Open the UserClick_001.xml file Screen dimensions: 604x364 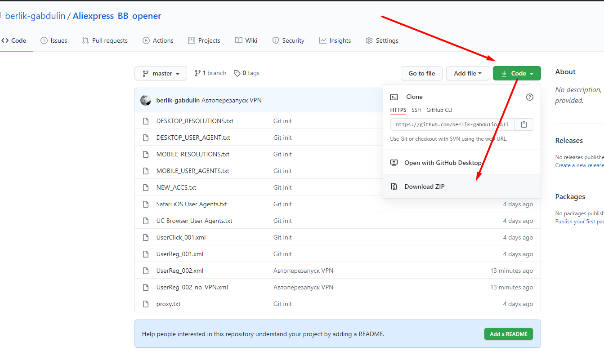point(181,237)
